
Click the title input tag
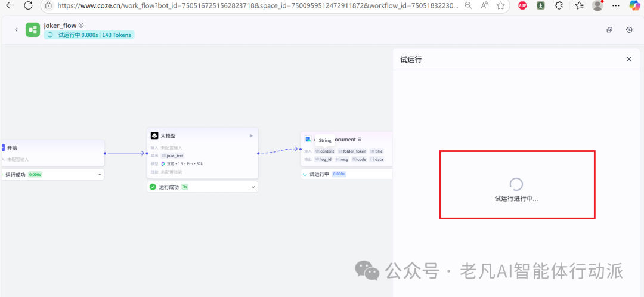376,151
